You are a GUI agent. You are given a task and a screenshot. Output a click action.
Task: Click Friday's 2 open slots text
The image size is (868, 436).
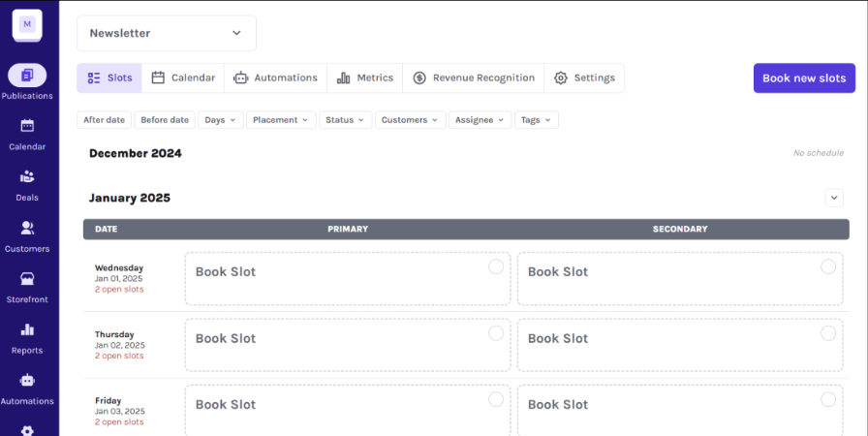119,422
